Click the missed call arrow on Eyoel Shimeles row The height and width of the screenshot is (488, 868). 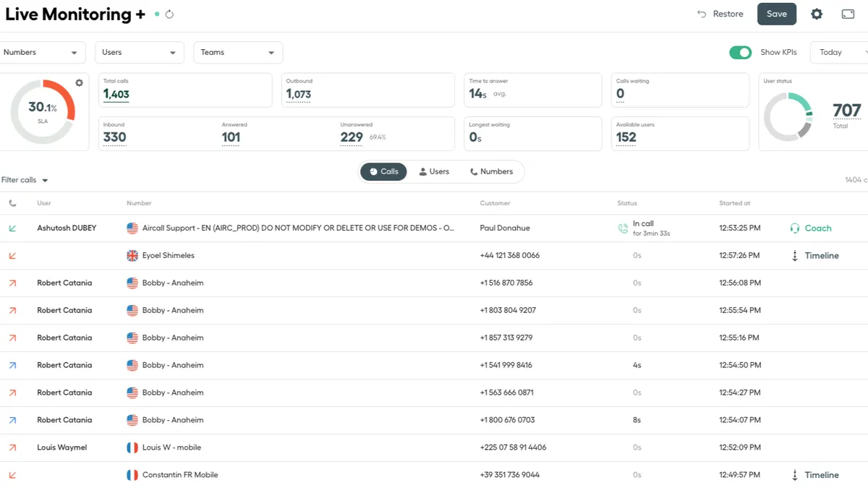(x=12, y=255)
